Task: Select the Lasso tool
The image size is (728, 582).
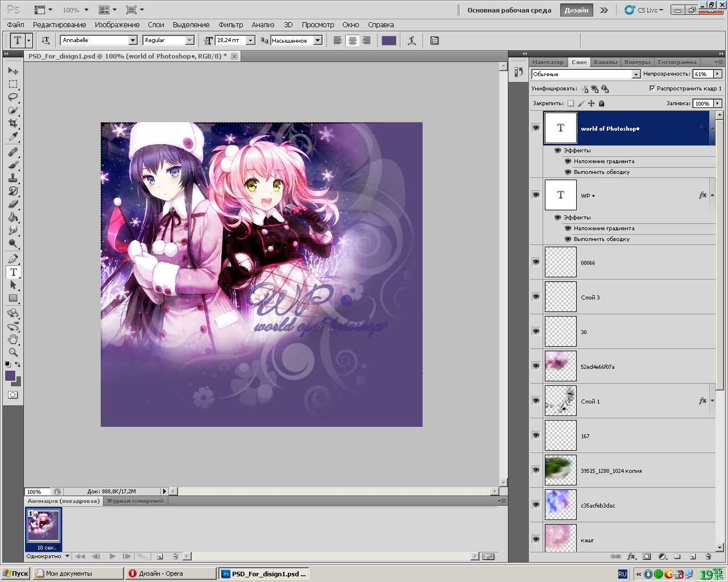Action: 13,97
